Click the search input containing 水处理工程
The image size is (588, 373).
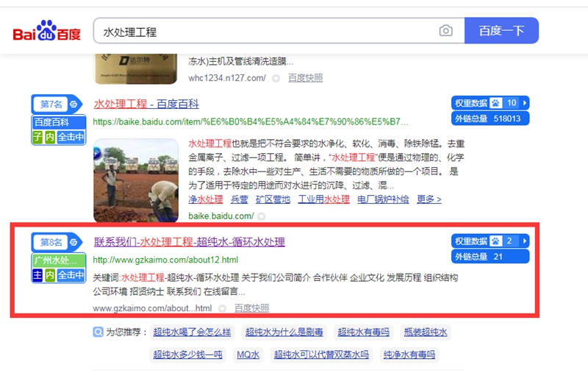click(265, 32)
